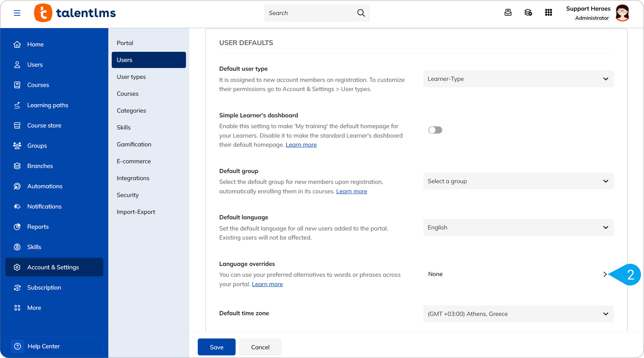
Task: Open the User types settings tab
Action: click(x=149, y=77)
